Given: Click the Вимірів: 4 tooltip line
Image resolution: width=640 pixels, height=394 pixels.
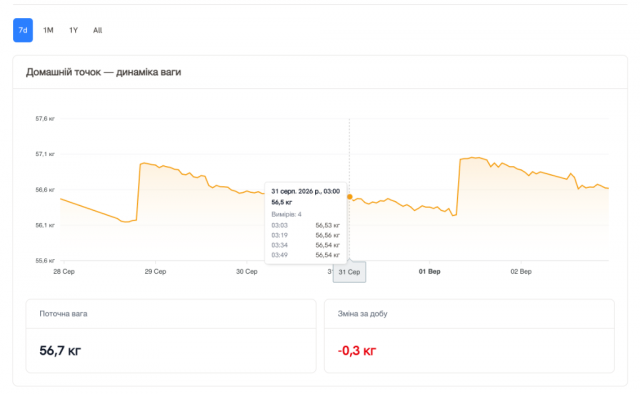Looking at the screenshot, I should pos(286,214).
